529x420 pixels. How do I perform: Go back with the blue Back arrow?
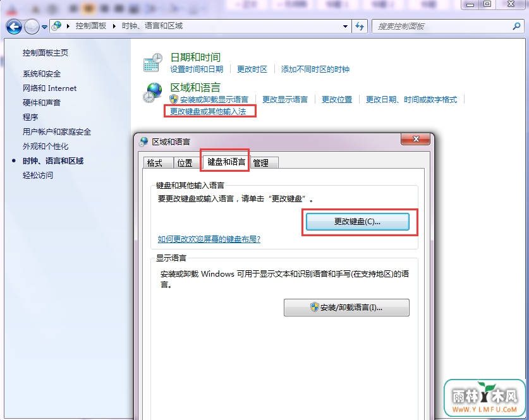tap(14, 27)
